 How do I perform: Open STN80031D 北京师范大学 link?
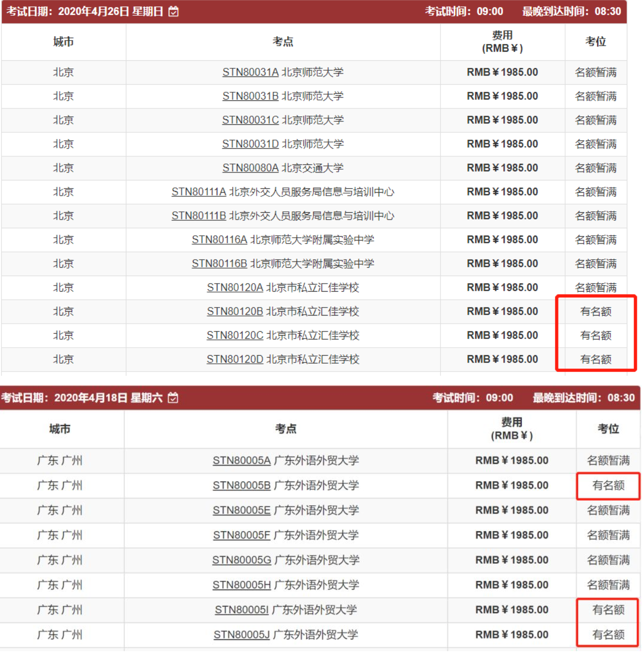point(250,144)
